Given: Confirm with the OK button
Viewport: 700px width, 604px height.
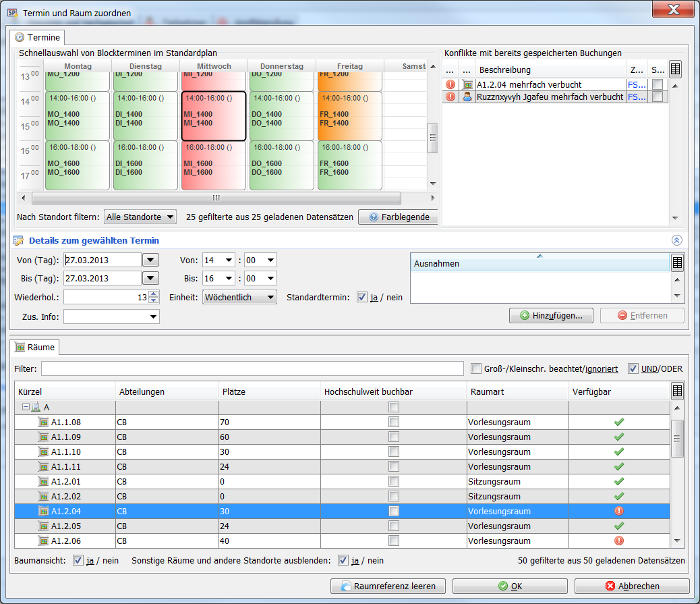Looking at the screenshot, I should coord(509,586).
